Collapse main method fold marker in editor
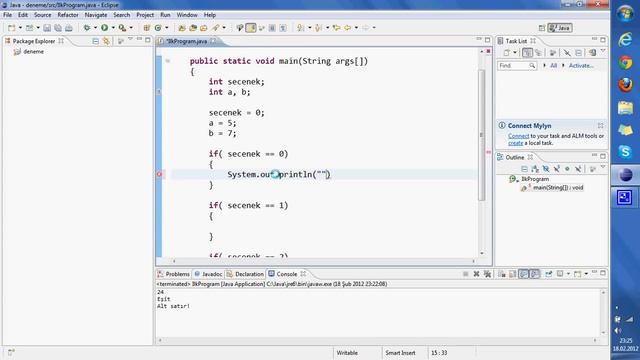The width and height of the screenshot is (640, 360). (x=167, y=61)
